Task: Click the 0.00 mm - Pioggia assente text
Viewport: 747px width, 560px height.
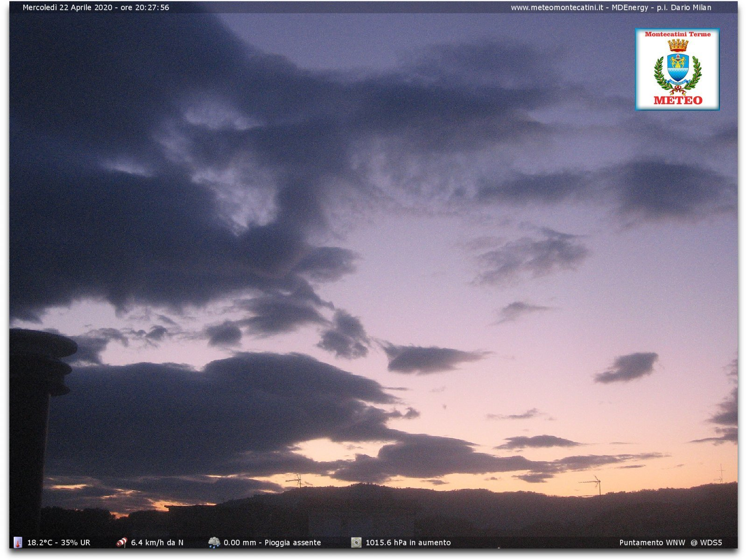Action: tap(272, 542)
